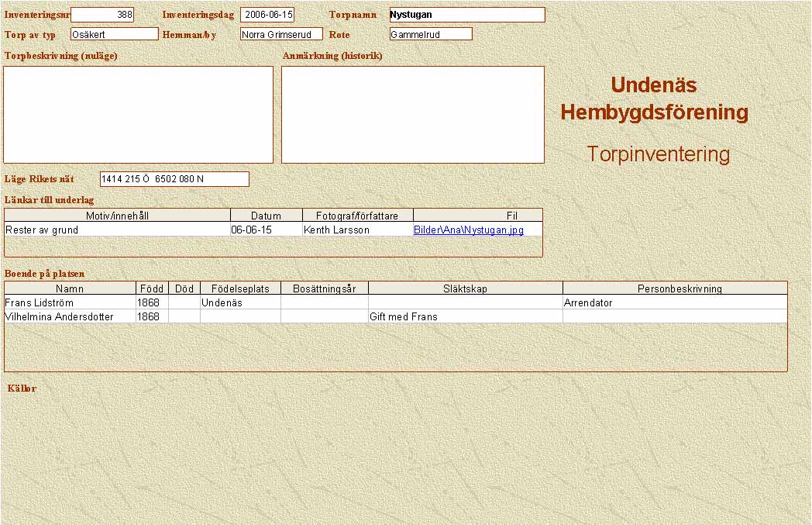Click inside the Anmärkning historik text area
The image size is (812, 525).
point(412,115)
